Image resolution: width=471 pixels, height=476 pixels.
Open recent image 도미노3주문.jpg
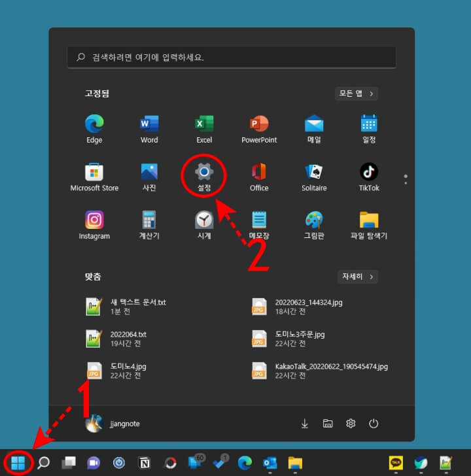coord(288,339)
